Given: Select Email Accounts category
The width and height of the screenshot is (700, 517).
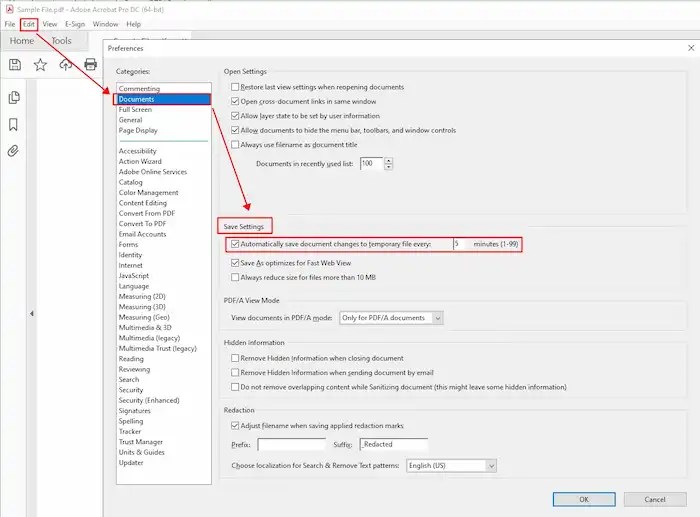Looking at the screenshot, I should pos(142,234).
